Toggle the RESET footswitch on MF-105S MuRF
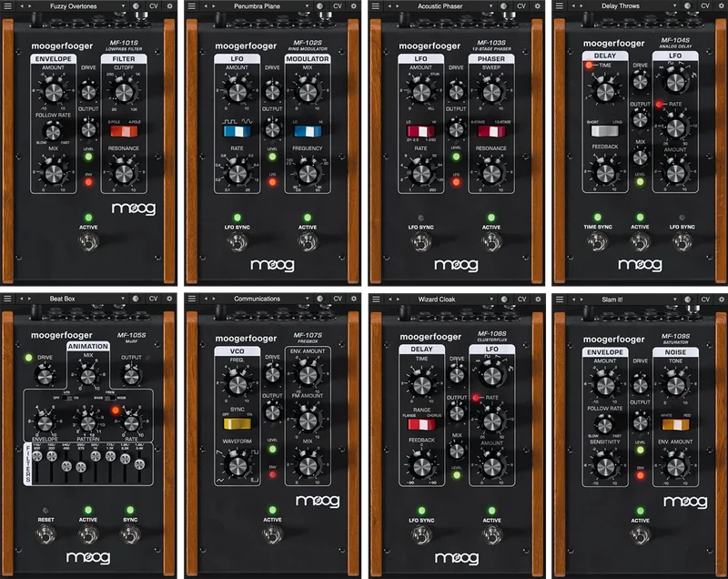This screenshot has height=579, width=728. [46, 535]
